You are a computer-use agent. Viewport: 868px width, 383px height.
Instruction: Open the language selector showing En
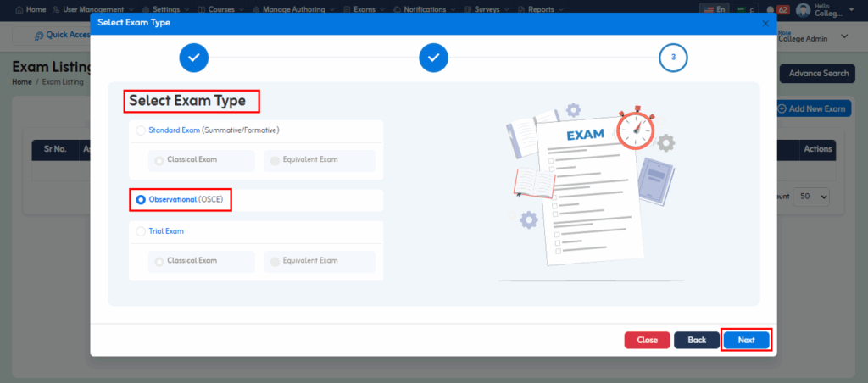point(713,9)
